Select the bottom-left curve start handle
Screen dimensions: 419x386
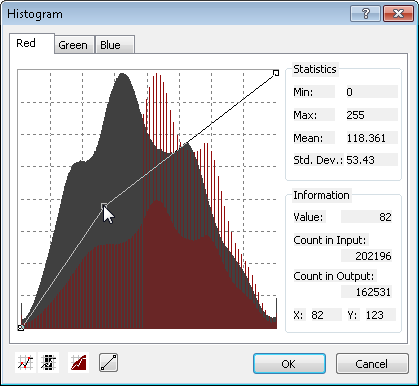(x=21, y=328)
